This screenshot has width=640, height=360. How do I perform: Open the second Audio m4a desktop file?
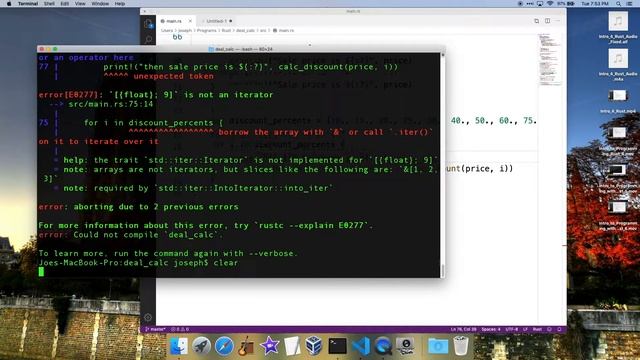coord(618,65)
